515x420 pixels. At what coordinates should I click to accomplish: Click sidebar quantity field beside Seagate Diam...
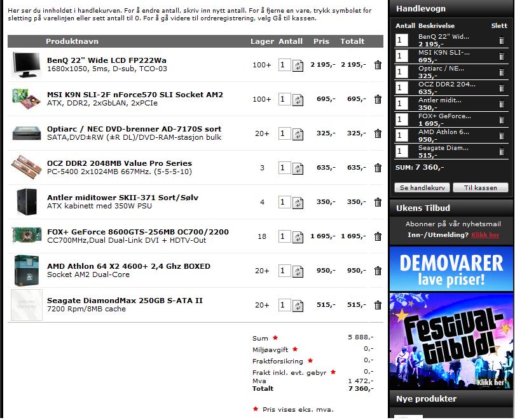point(402,152)
